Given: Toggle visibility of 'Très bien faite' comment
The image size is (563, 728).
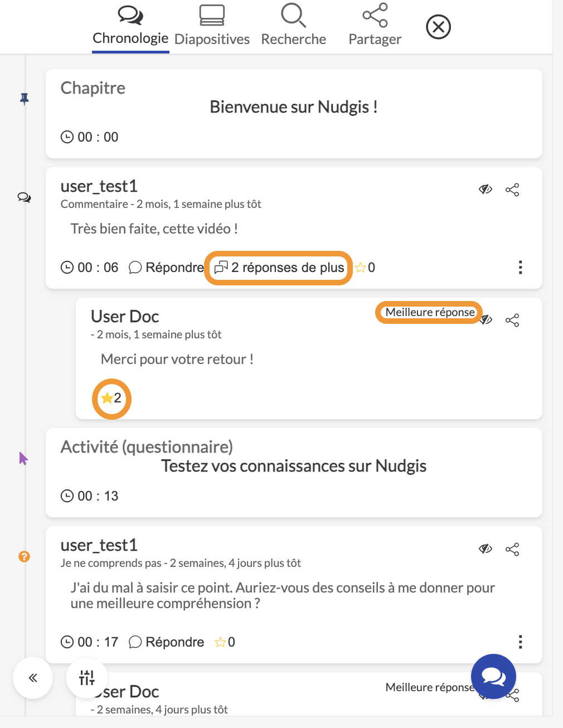Looking at the screenshot, I should 486,190.
